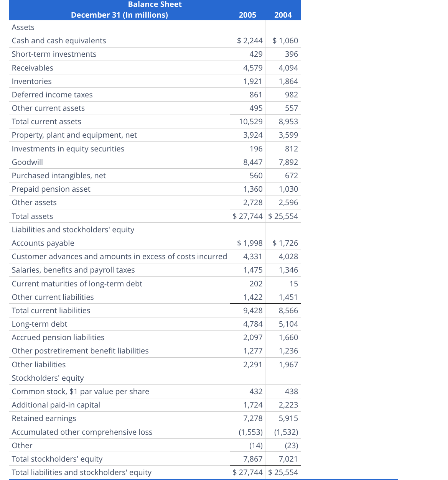Select the Deferred income taxes cell 861
The height and width of the screenshot is (480, 448).
point(256,94)
